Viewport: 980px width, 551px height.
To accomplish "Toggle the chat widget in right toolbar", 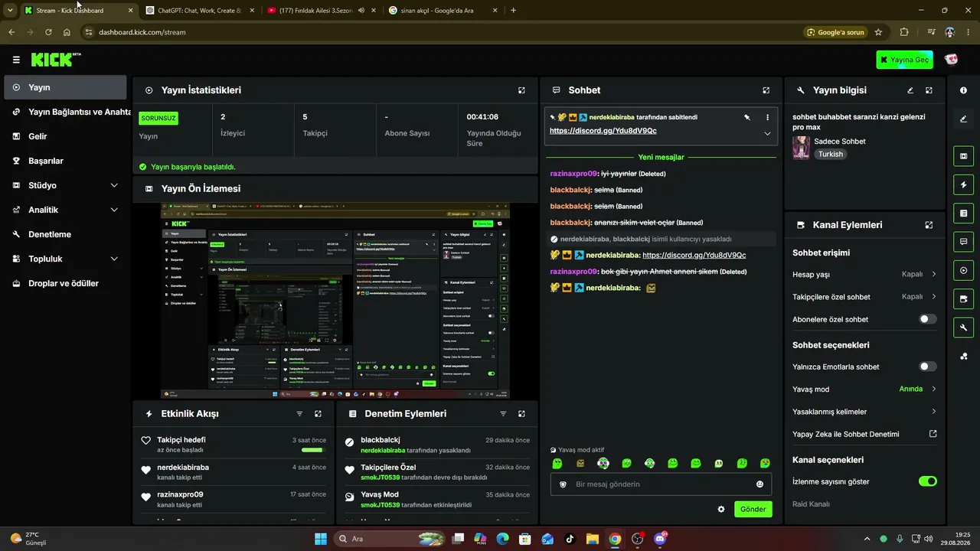I will tap(963, 242).
